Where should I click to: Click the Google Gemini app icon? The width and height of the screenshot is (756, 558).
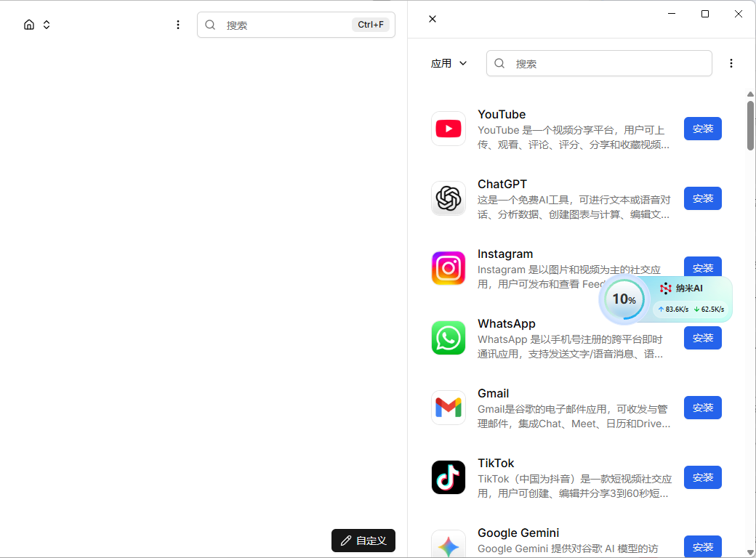(x=449, y=544)
